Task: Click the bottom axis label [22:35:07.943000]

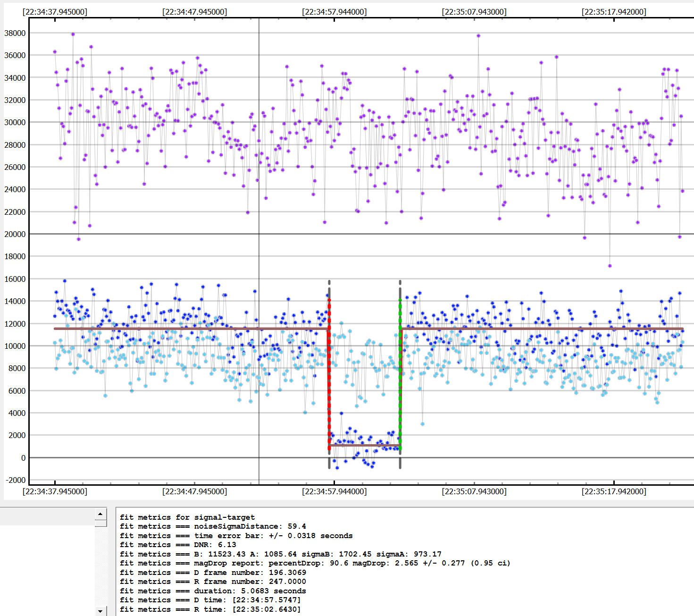Action: click(474, 491)
